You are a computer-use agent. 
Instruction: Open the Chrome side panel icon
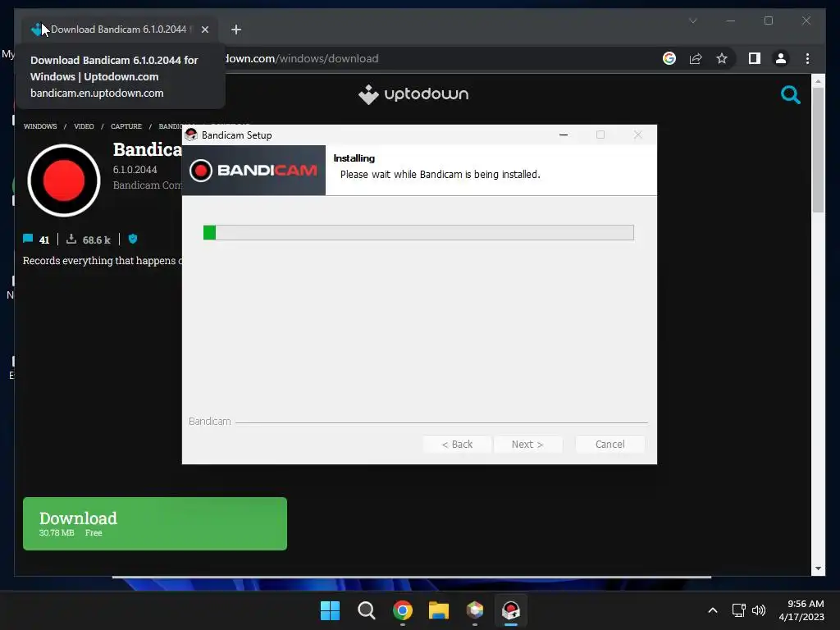[x=755, y=58]
